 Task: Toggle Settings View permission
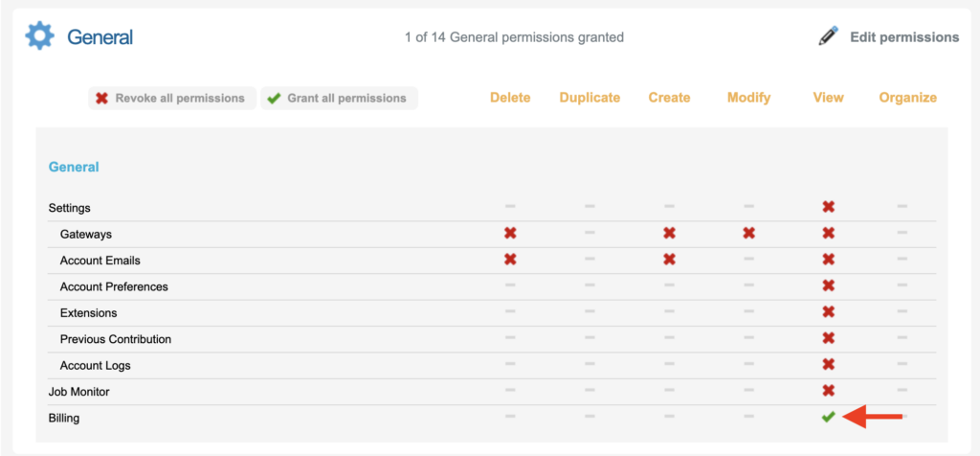click(828, 207)
